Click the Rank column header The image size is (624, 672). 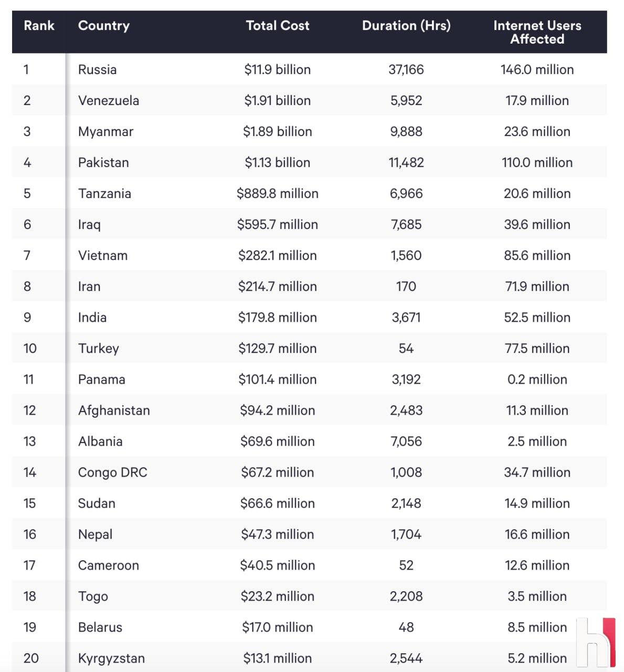(39, 26)
